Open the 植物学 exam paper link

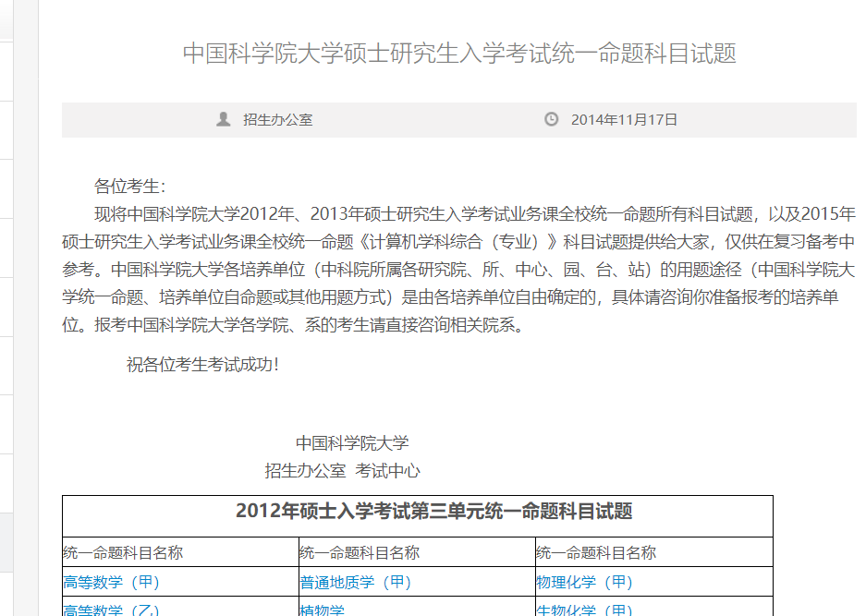click(322, 610)
